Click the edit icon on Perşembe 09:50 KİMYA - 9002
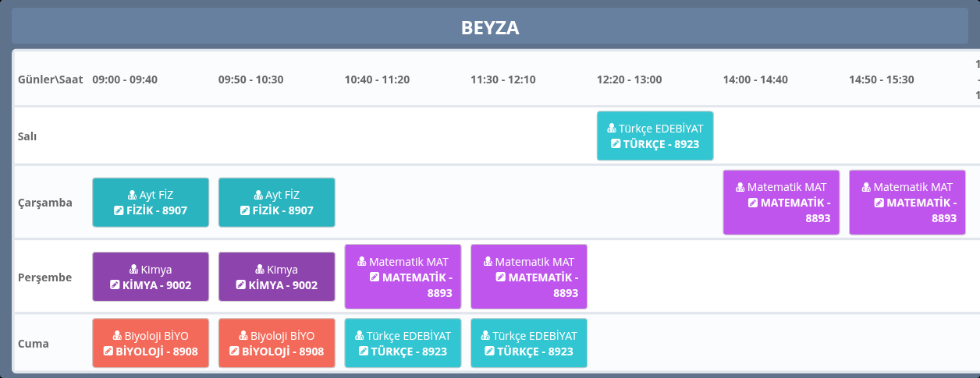The width and height of the screenshot is (980, 378). [241, 285]
